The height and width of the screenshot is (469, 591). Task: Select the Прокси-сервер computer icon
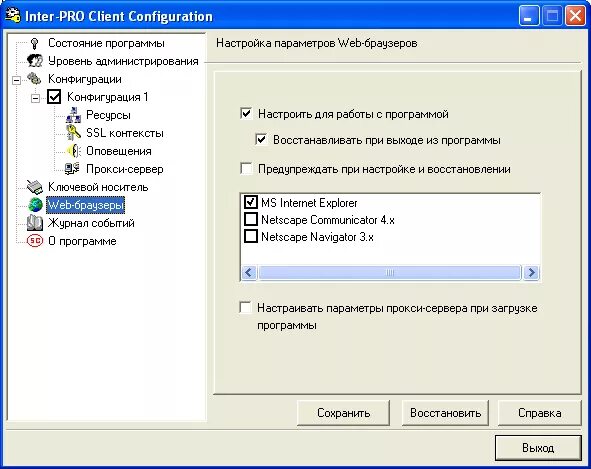point(72,169)
